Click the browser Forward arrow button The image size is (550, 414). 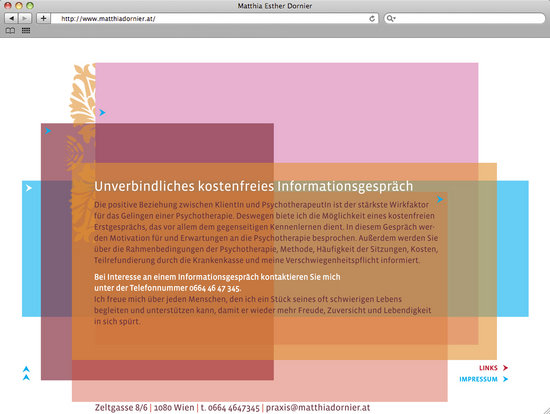(x=25, y=18)
